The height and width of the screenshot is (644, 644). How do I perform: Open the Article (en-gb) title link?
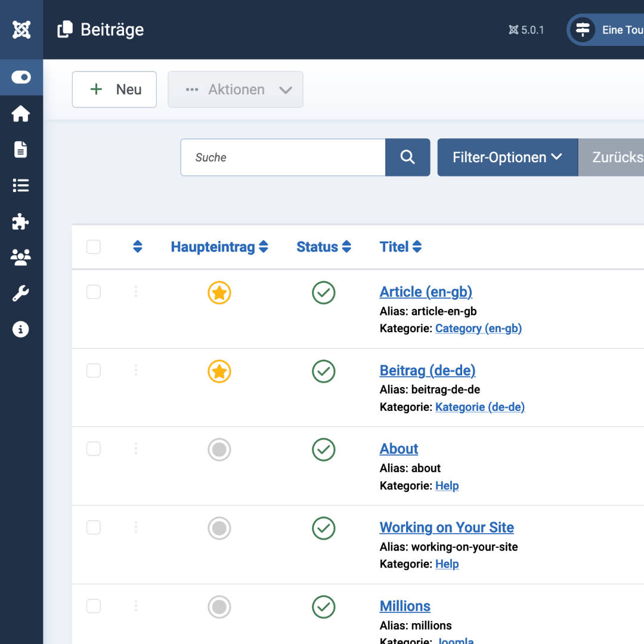tap(426, 292)
